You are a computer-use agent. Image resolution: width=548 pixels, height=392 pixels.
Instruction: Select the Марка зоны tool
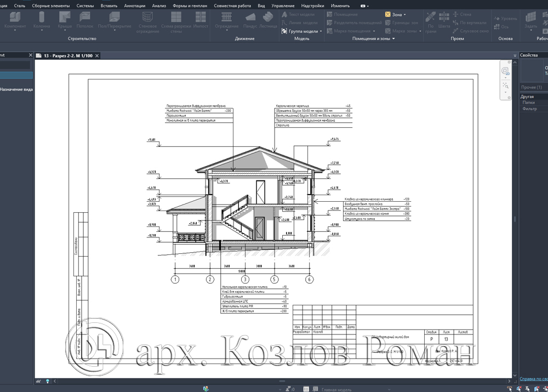(401, 31)
